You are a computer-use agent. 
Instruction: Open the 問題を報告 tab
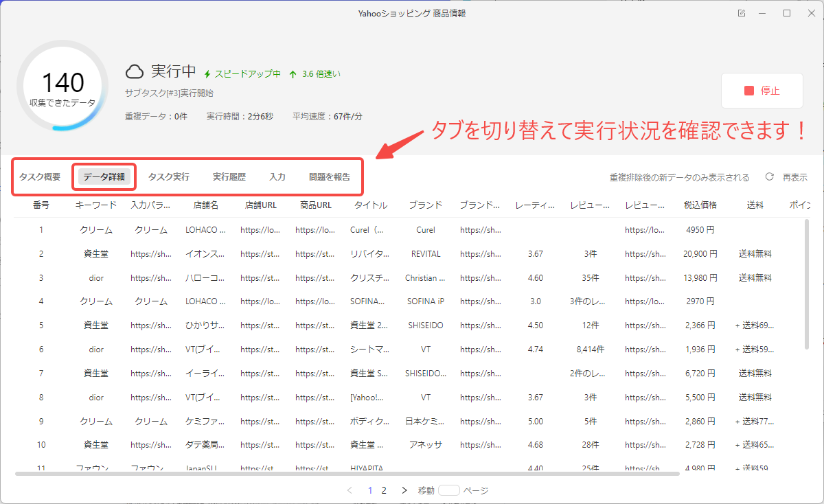330,177
